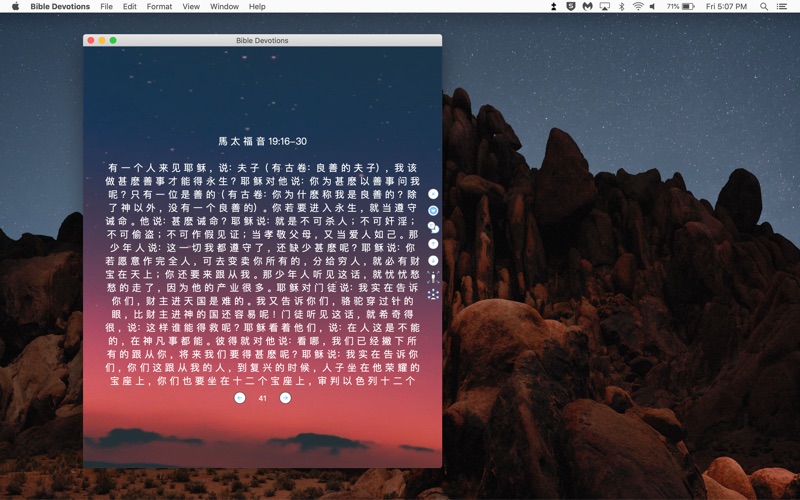Open the Window menu

224,6
